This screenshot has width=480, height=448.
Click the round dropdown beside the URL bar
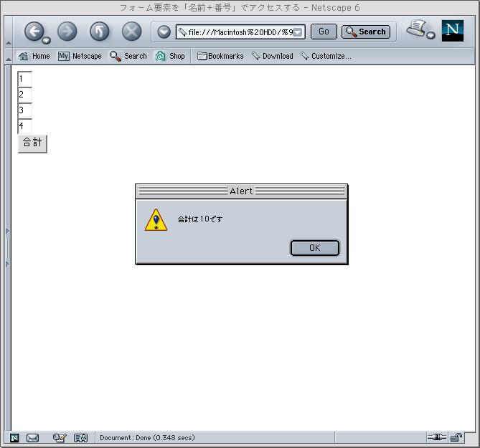(x=164, y=32)
